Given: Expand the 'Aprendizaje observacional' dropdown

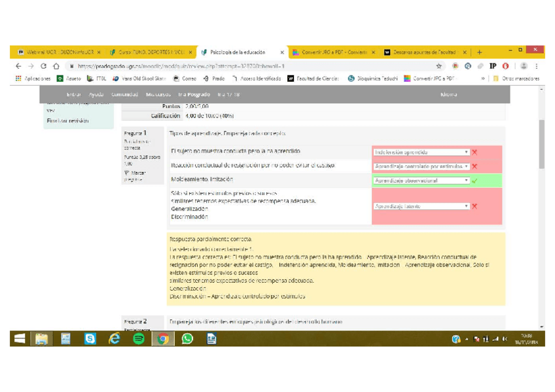Looking at the screenshot, I should coord(421,180).
